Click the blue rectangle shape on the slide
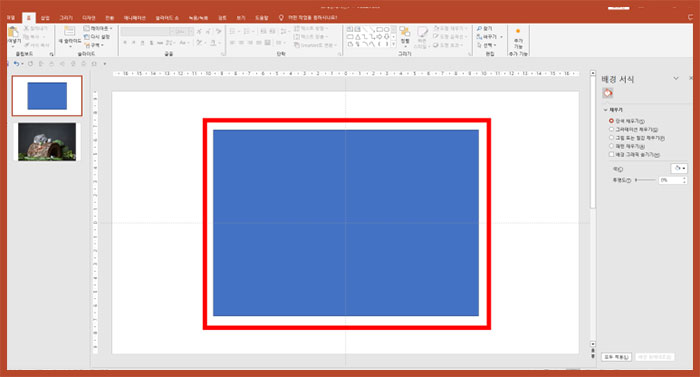700x377 pixels. (346, 223)
